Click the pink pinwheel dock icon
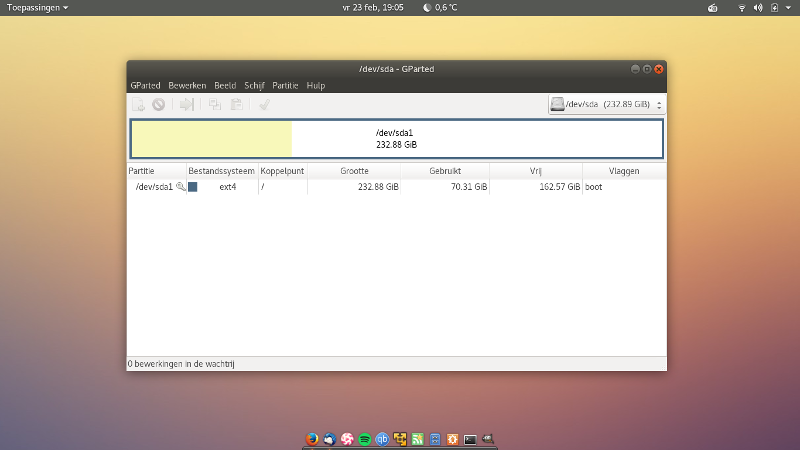 point(347,439)
